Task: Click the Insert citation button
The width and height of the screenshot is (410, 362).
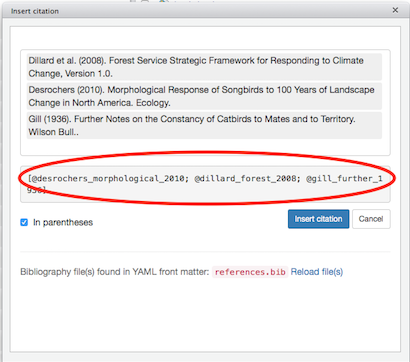Action: coord(318,219)
